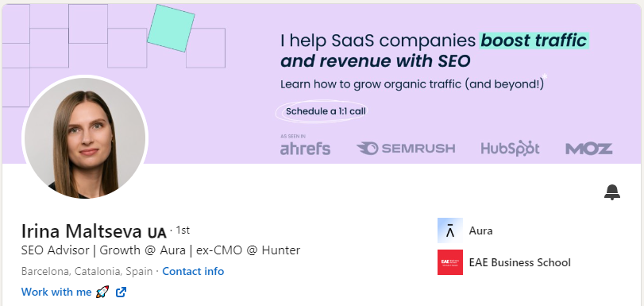The width and height of the screenshot is (644, 306).
Task: Click the SEO Advisor headline text
Action: (160, 250)
